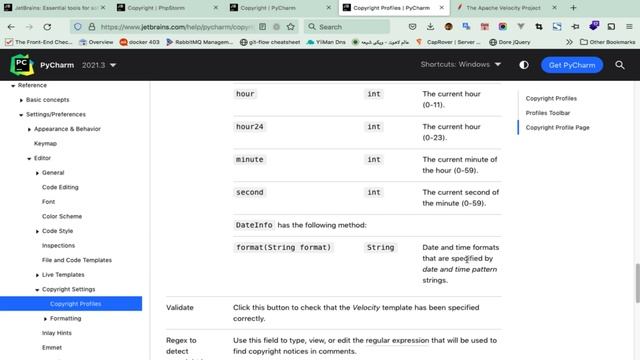Open CapRover | Server bookmark
Screen dimensions: 640x360
[449, 42]
